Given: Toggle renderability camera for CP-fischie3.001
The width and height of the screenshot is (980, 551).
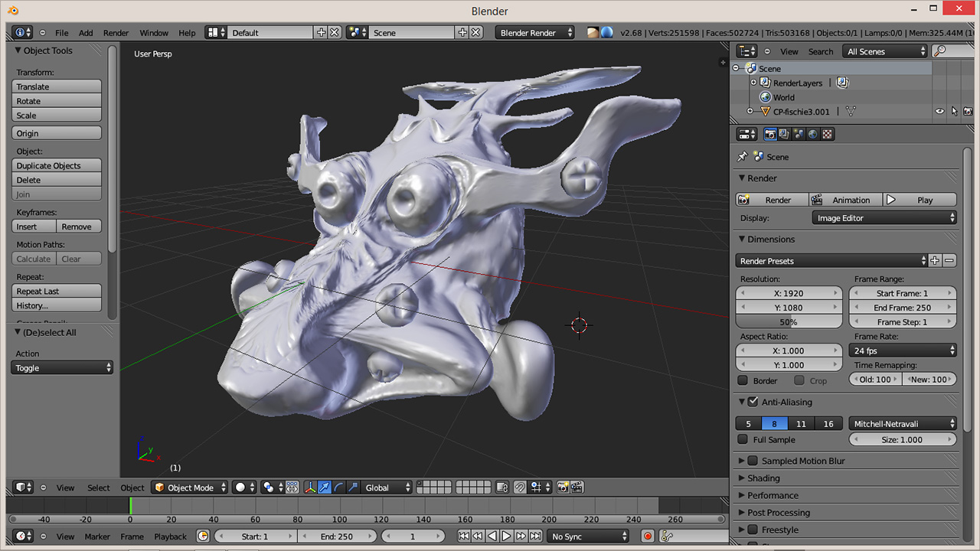Looking at the screenshot, I should 968,112.
